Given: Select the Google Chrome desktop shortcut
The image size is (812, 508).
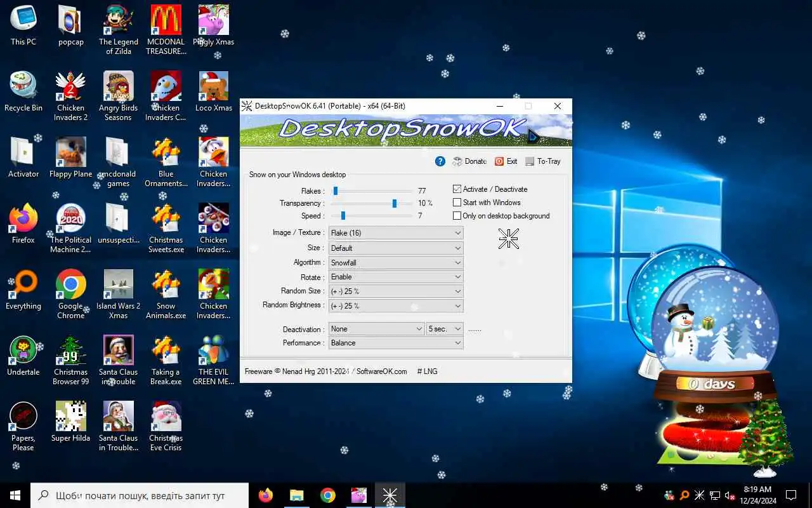Looking at the screenshot, I should point(71,294).
